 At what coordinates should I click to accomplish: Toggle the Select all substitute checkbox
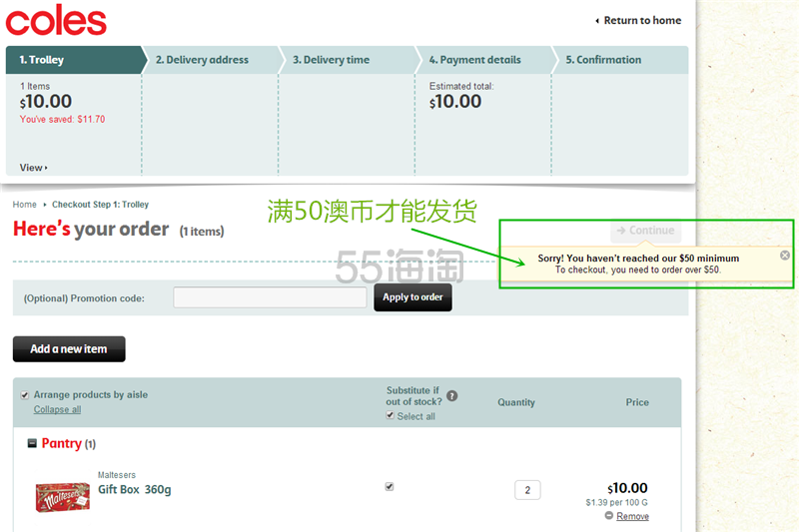point(391,416)
